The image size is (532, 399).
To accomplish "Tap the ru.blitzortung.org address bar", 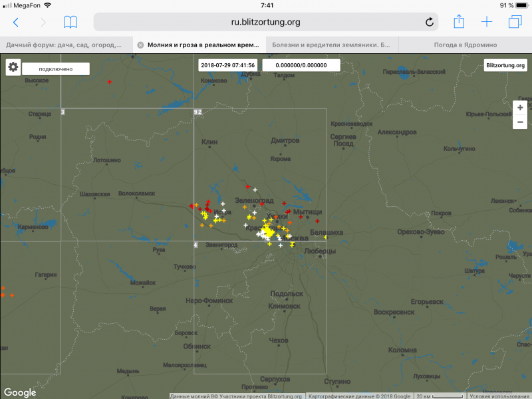I will [265, 22].
